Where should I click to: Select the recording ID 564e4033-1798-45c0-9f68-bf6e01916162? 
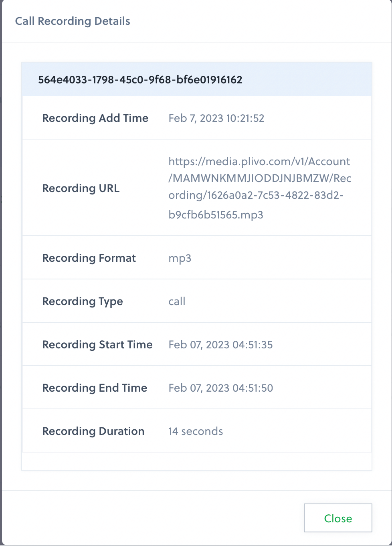tap(140, 79)
